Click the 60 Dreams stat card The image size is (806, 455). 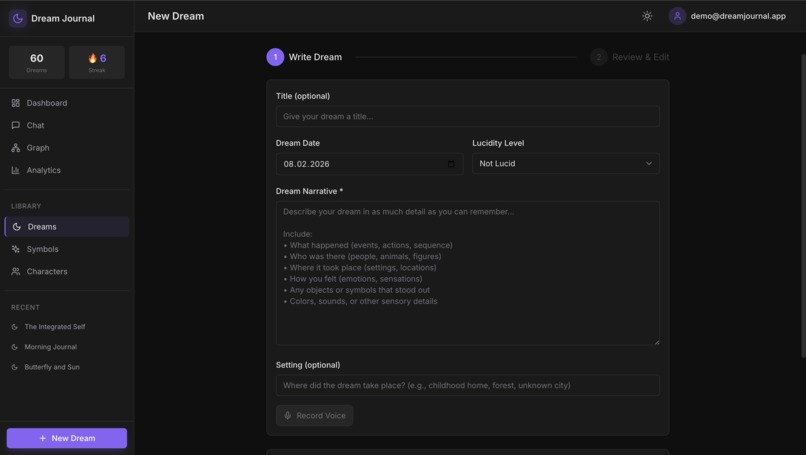pos(36,62)
